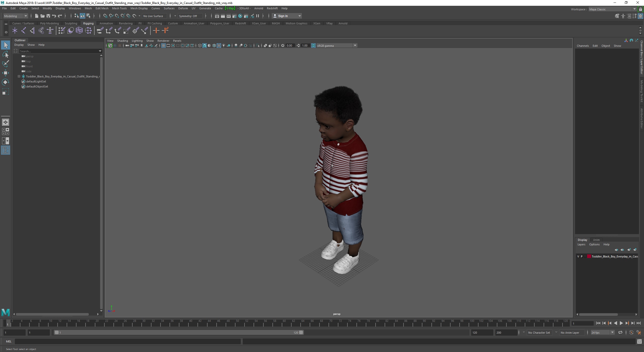Switch to the Animation shelf tab
The height and width of the screenshot is (352, 644).
click(x=106, y=23)
